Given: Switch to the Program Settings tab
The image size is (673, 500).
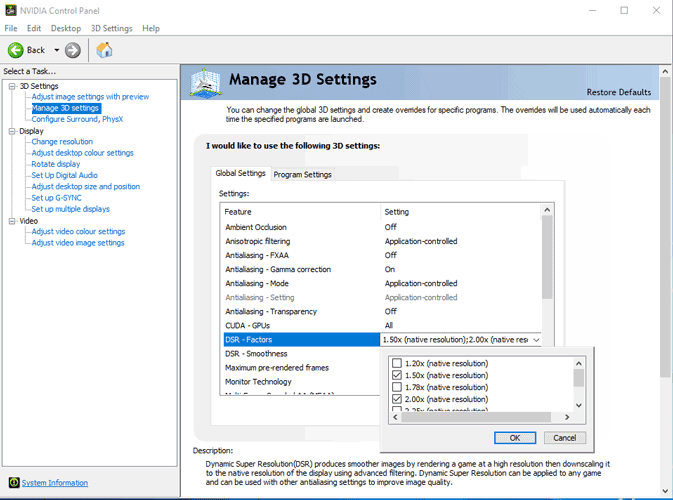Looking at the screenshot, I should [302, 174].
